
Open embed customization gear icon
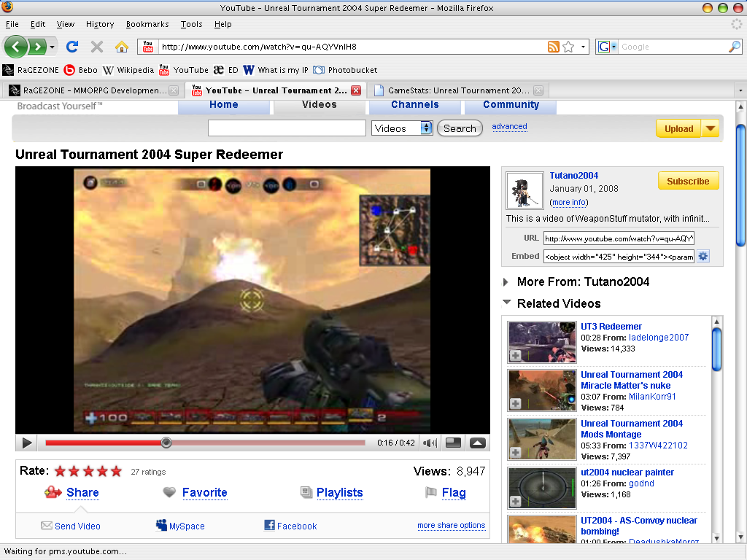click(x=703, y=256)
